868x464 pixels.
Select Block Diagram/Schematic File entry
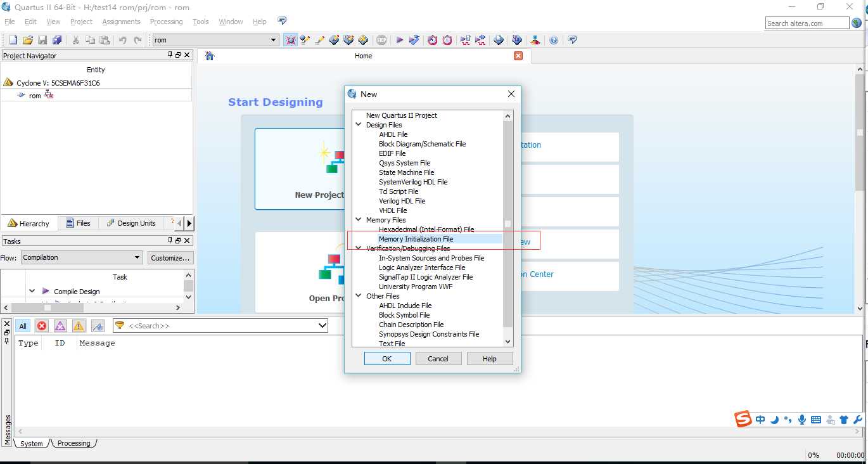tap(422, 144)
